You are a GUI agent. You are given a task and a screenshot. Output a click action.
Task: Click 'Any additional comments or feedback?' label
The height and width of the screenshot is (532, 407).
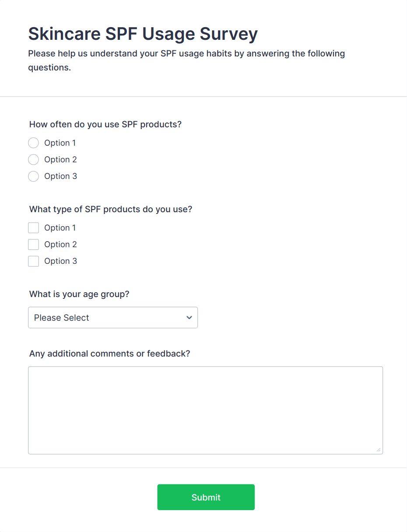tap(109, 353)
